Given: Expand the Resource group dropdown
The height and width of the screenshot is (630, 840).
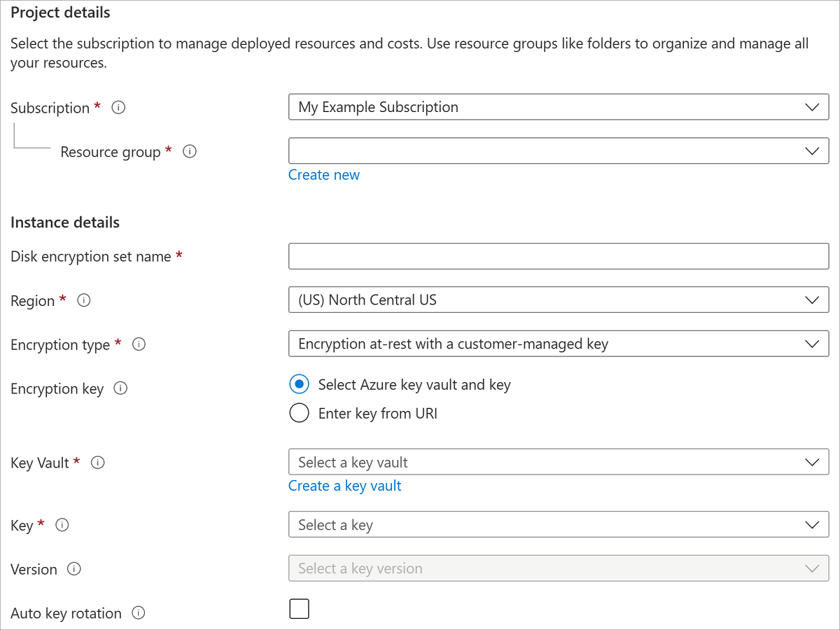Looking at the screenshot, I should tap(559, 150).
